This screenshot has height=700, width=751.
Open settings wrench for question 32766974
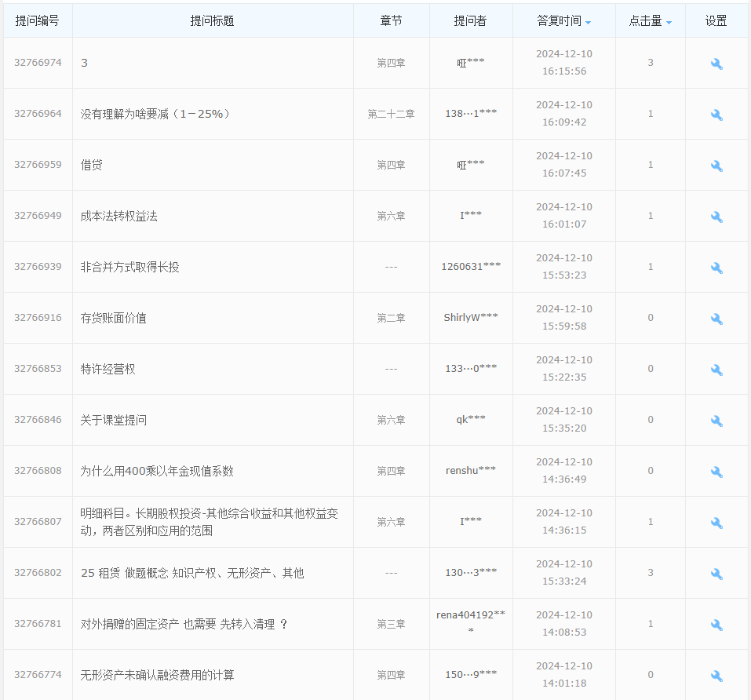[716, 63]
